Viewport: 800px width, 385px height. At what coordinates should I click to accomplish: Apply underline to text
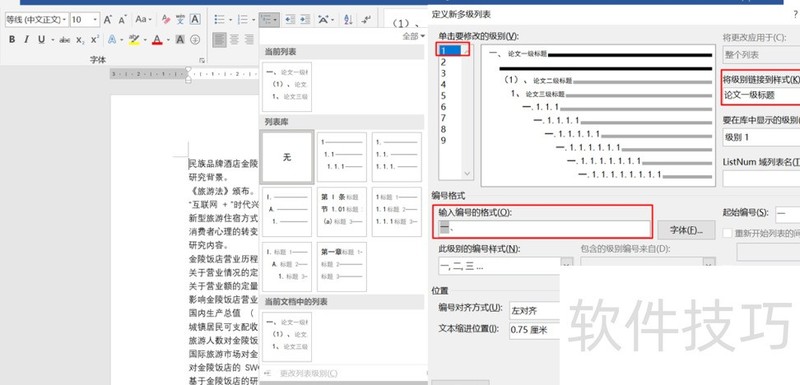pos(41,39)
